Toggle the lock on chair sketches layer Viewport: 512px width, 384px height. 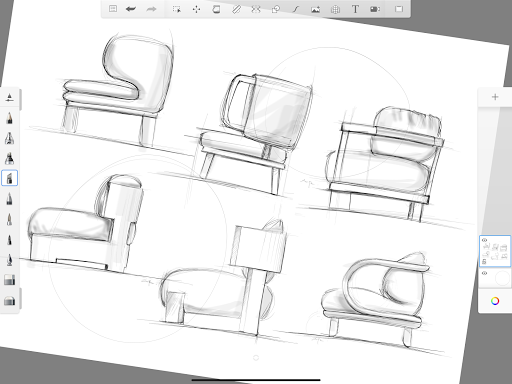click(x=484, y=262)
